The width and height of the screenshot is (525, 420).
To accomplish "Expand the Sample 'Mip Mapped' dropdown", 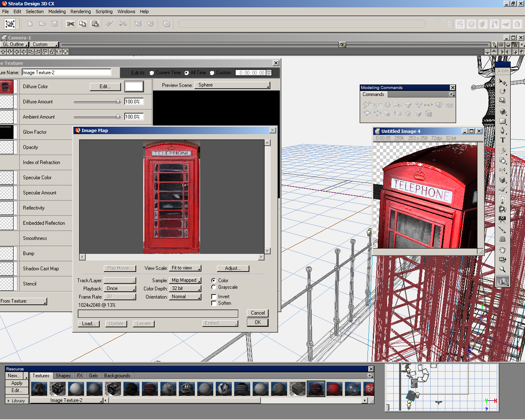I will 185,281.
